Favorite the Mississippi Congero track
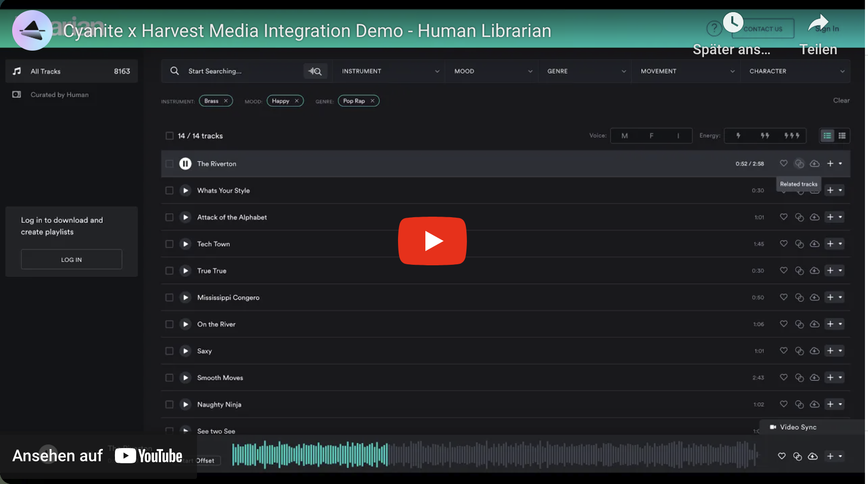 783,297
